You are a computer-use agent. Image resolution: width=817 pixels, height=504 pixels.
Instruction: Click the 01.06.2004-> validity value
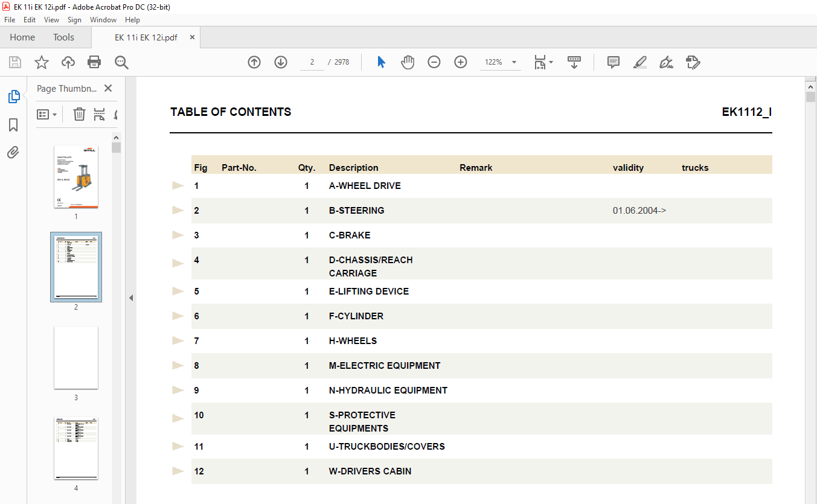(639, 211)
